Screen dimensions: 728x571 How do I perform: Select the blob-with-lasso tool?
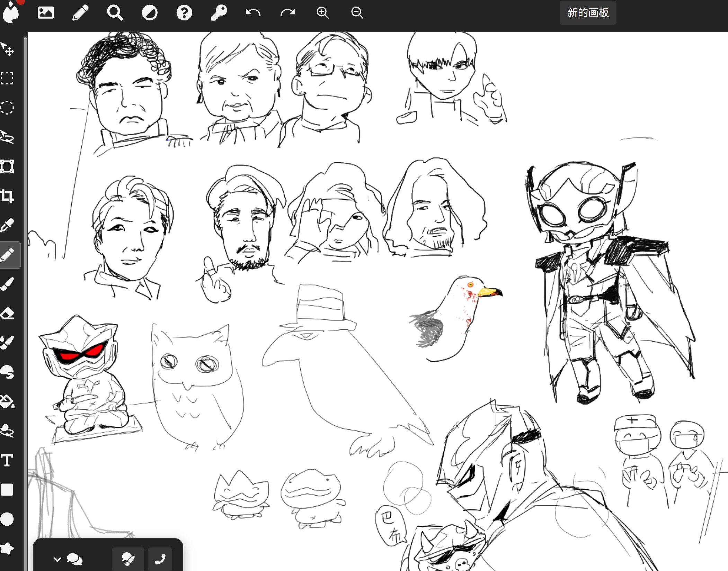7,431
